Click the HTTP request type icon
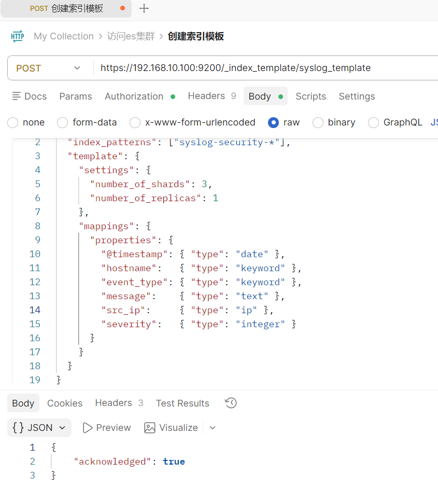Viewport: 438px width, 504px height. coord(18,36)
